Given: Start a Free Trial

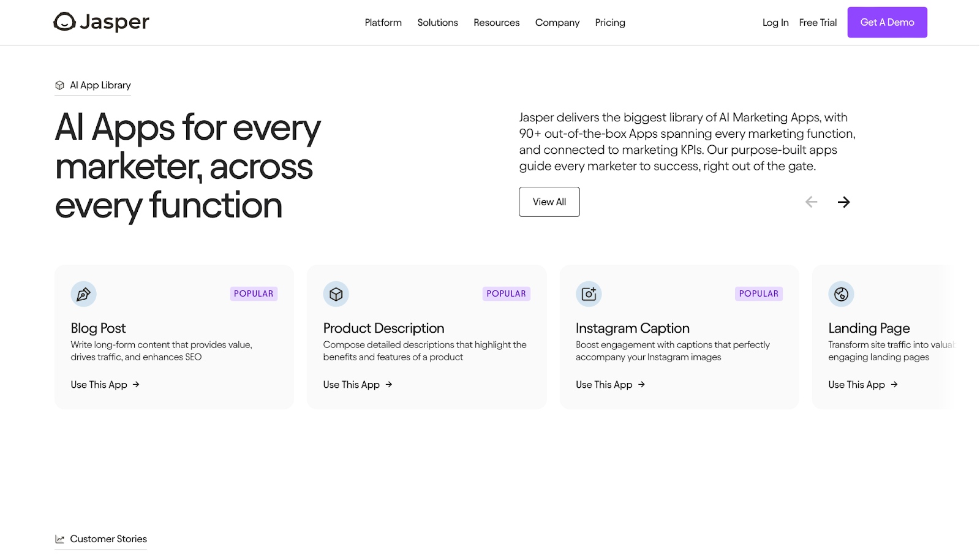Looking at the screenshot, I should (x=818, y=23).
